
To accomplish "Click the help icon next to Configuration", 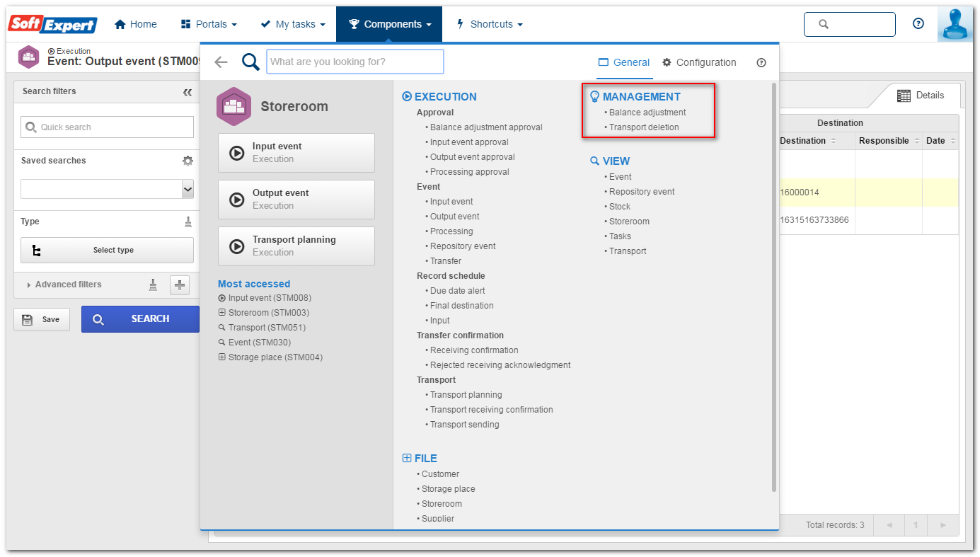I will click(x=761, y=62).
